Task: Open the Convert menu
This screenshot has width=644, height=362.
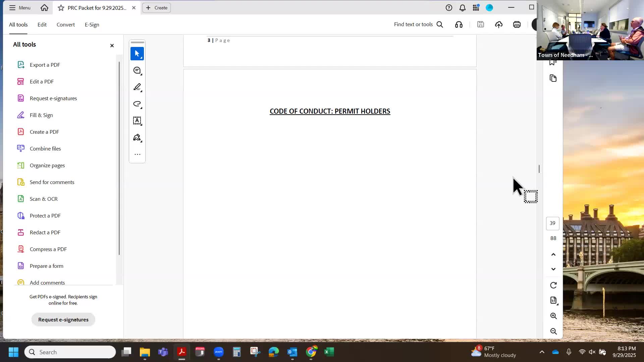Action: click(x=65, y=25)
